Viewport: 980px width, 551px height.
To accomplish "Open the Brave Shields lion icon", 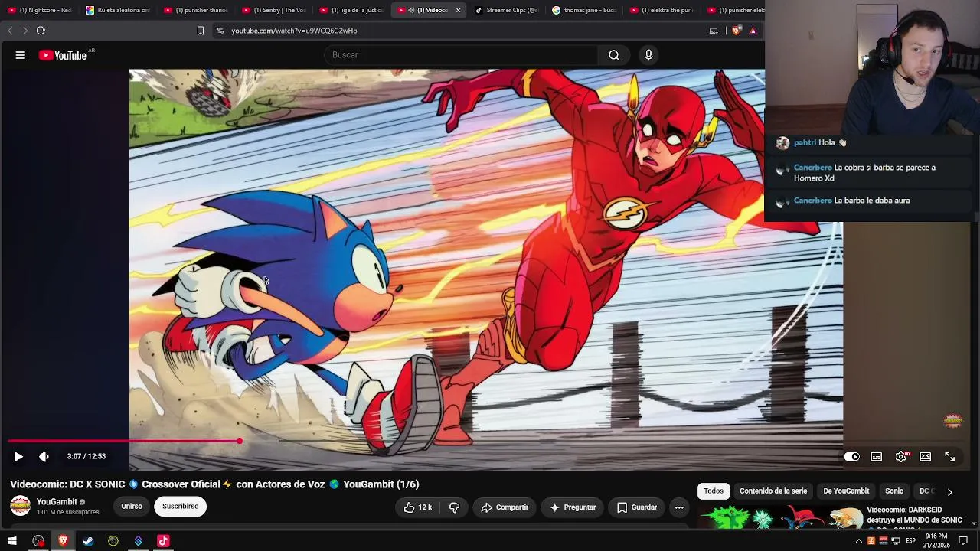I will 737,31.
